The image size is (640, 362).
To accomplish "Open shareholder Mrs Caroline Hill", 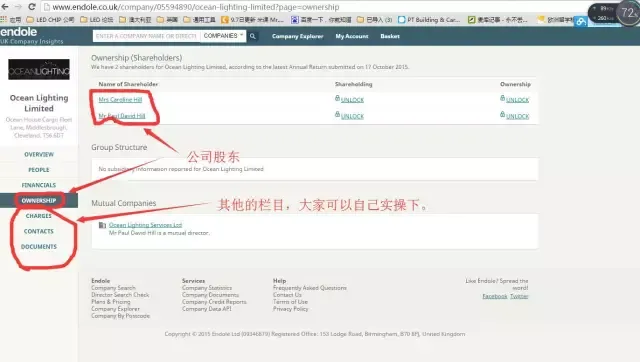I will 120,100.
